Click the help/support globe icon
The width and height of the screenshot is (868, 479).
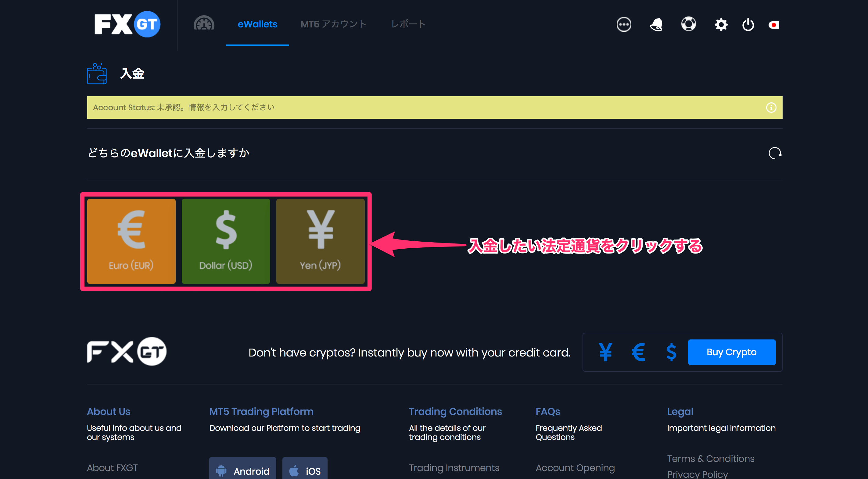687,24
